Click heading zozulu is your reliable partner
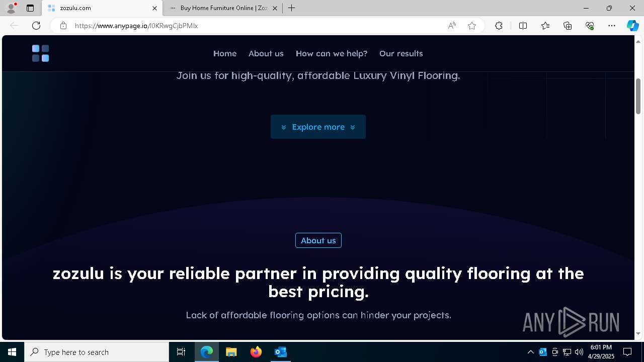The height and width of the screenshot is (362, 644). 318,282
